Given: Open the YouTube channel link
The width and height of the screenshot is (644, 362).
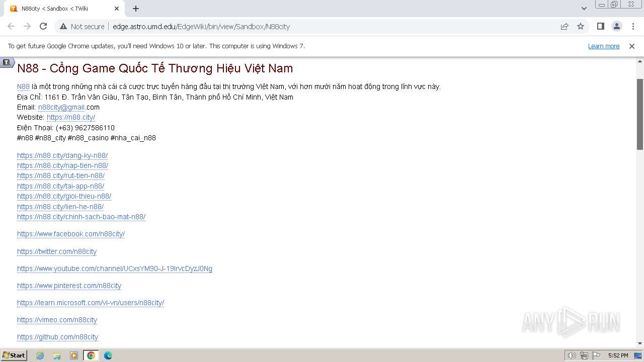Looking at the screenshot, I should (115, 268).
